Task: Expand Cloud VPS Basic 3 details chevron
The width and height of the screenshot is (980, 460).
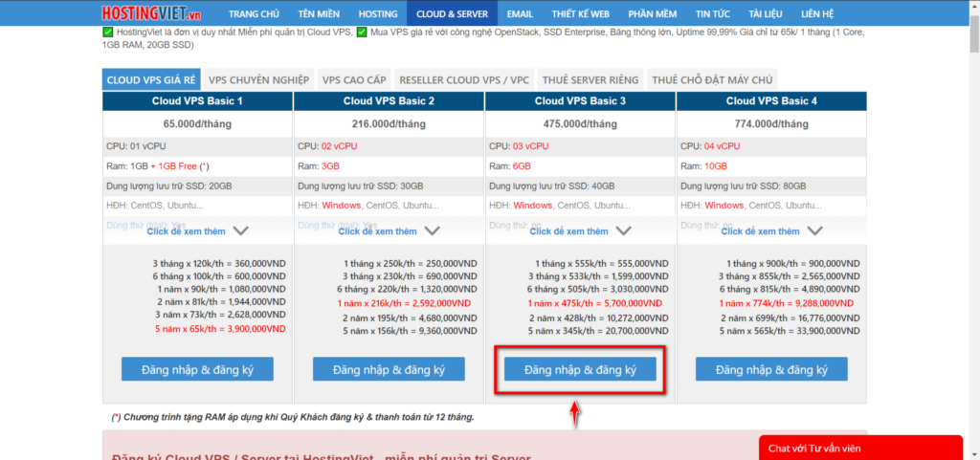Action: (624, 230)
